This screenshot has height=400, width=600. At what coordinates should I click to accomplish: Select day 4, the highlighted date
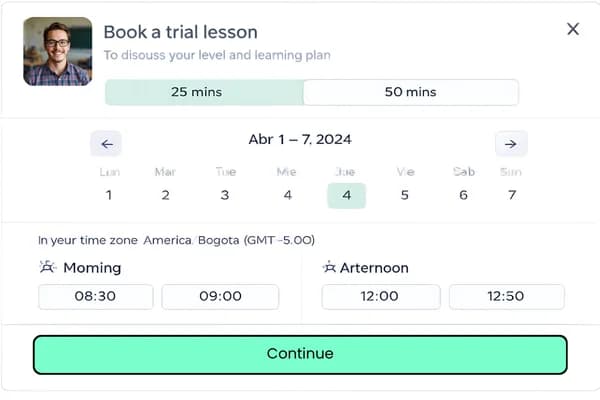pyautogui.click(x=347, y=195)
